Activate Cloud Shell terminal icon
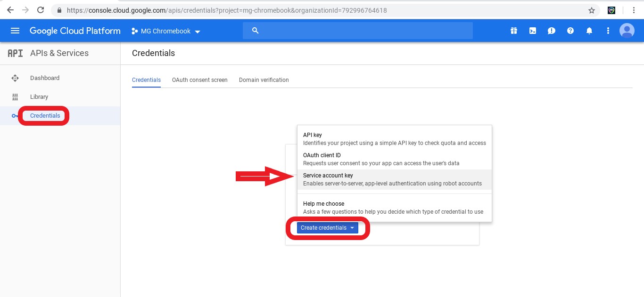The height and width of the screenshot is (297, 644). pyautogui.click(x=532, y=31)
